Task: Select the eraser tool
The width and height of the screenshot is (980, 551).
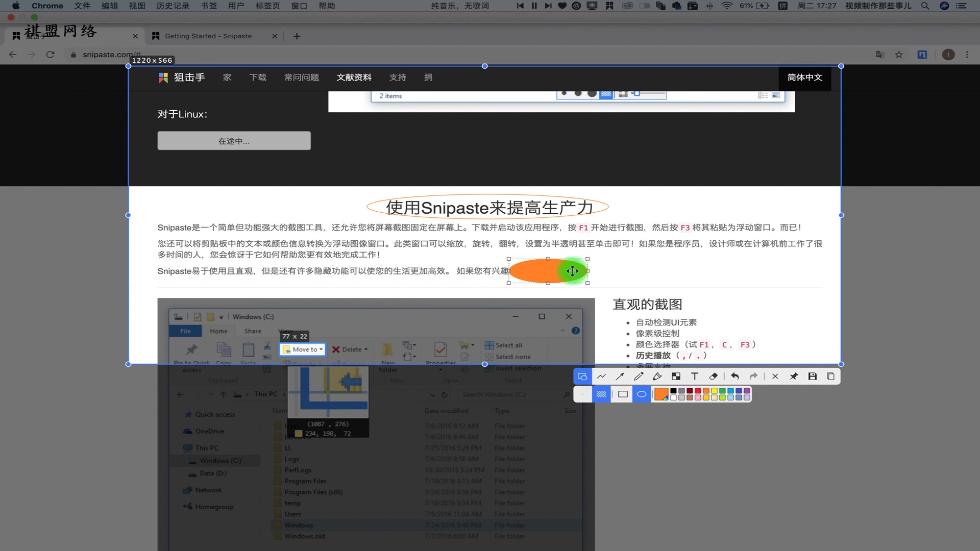Action: [x=714, y=377]
